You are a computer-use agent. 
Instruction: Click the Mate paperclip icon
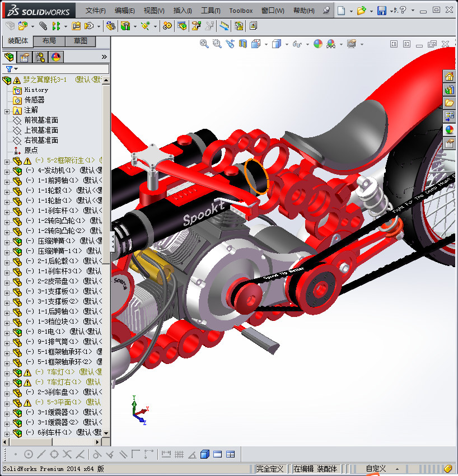43,26
